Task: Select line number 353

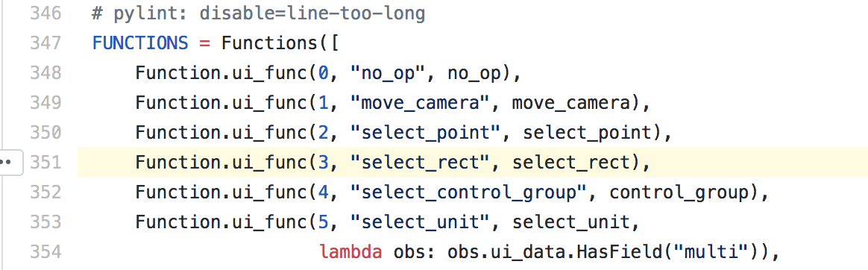Action: (45, 222)
